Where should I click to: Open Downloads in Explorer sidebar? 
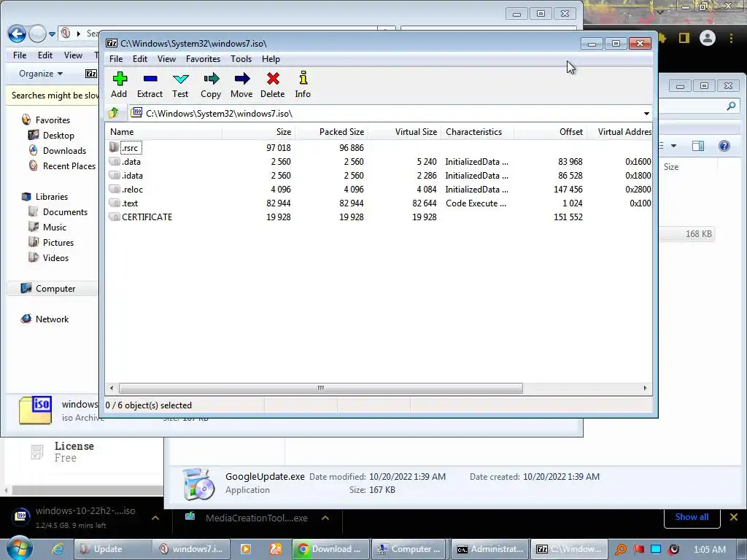(57, 150)
